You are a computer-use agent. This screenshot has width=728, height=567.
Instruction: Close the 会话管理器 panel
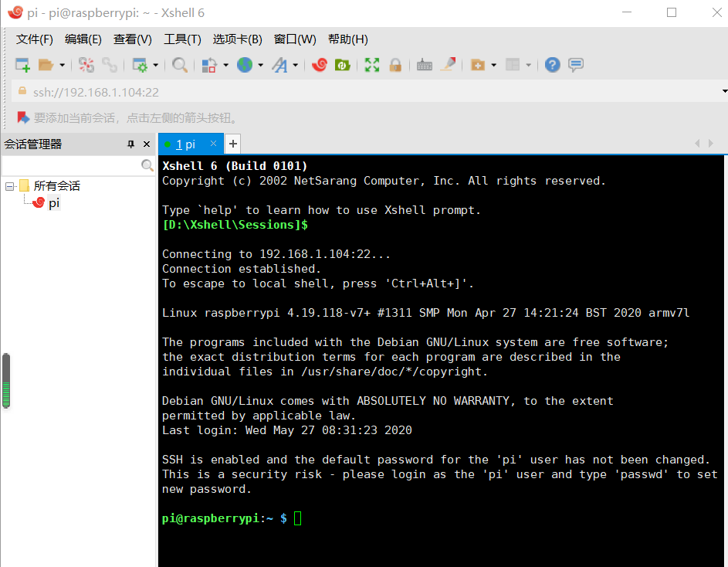(147, 144)
